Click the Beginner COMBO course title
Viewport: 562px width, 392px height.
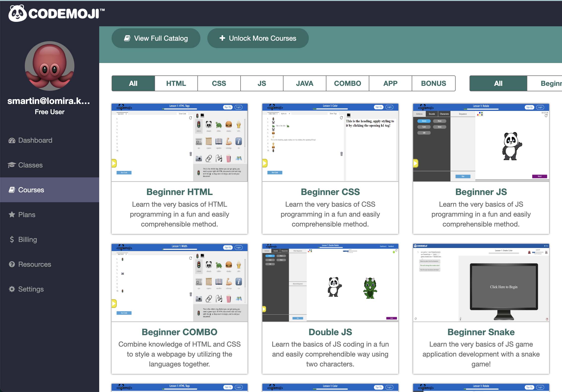(180, 332)
